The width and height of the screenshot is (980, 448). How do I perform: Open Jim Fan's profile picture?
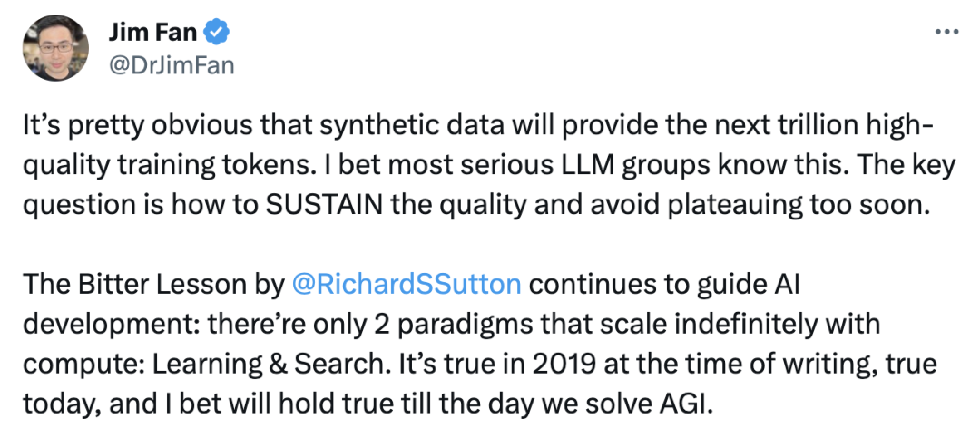(55, 48)
